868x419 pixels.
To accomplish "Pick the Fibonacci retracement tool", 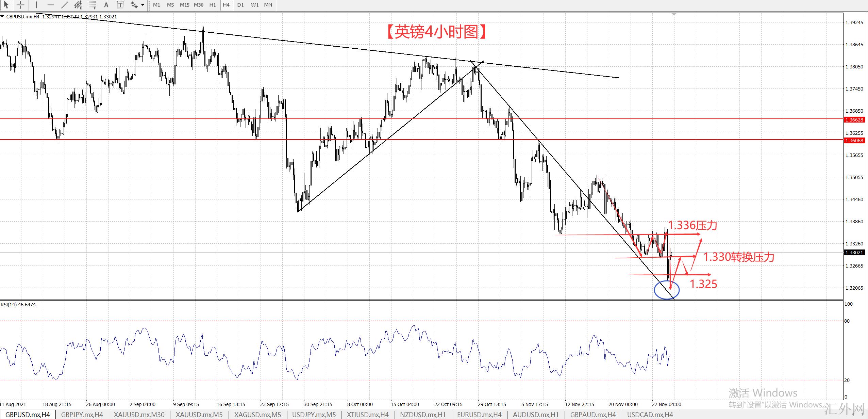I will tap(92, 5).
